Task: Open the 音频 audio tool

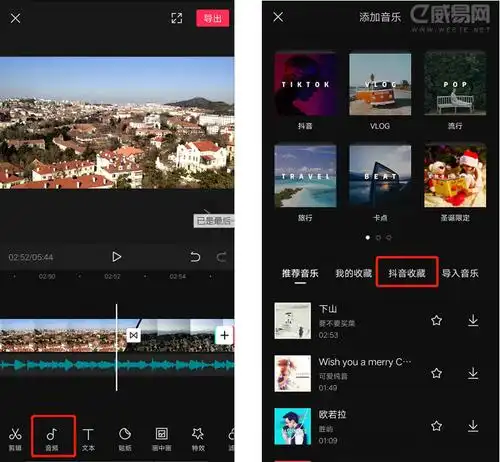Action: click(x=52, y=439)
